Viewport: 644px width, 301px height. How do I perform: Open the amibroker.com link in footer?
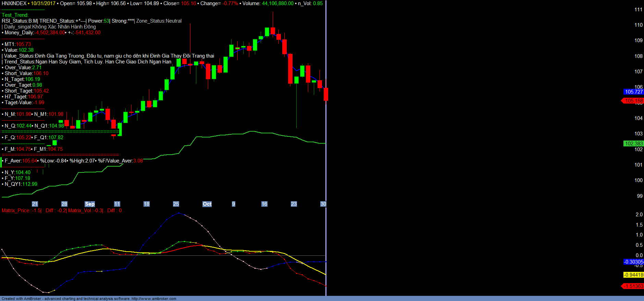153,299
